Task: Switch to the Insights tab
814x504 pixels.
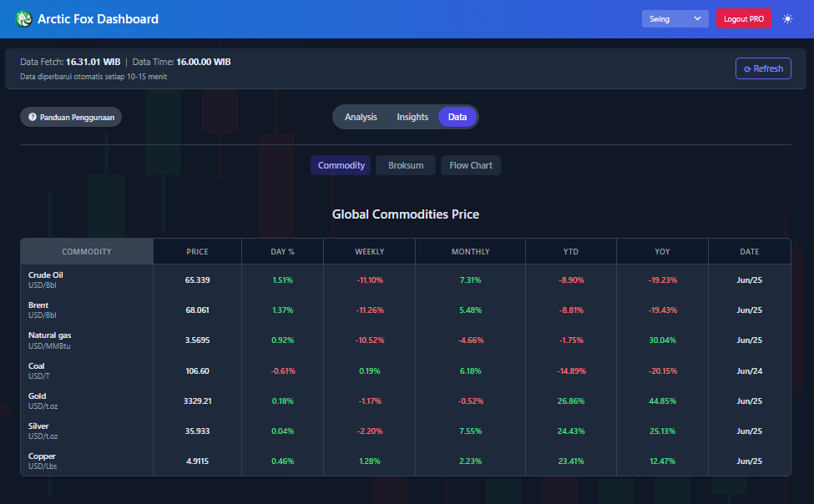Action: [412, 117]
